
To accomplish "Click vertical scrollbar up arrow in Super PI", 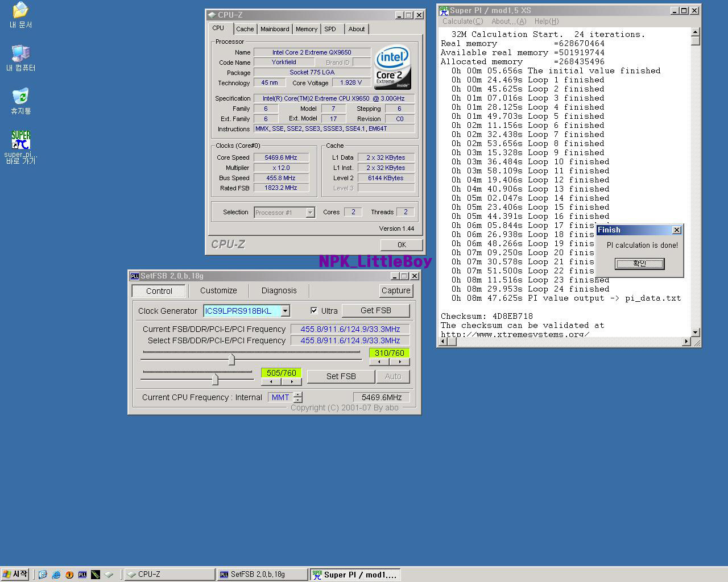I will tap(695, 32).
